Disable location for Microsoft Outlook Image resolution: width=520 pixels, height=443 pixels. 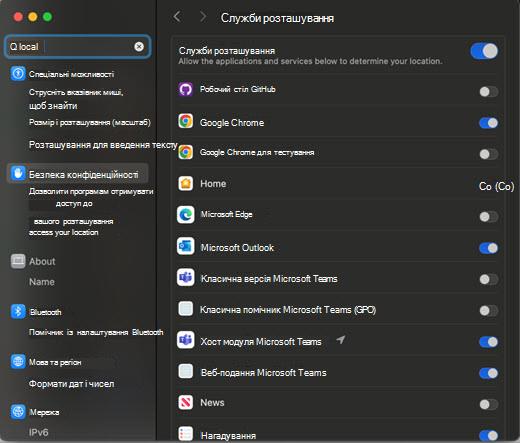tap(489, 248)
